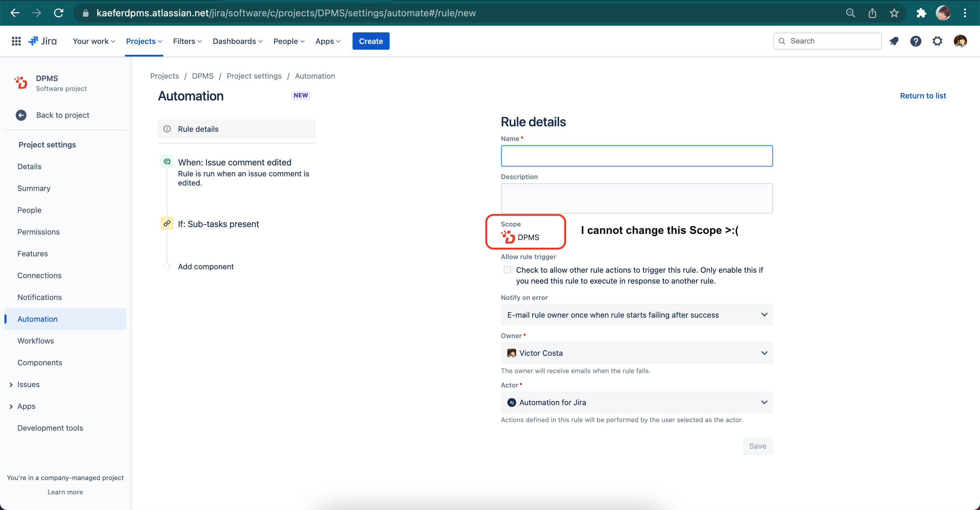Select the Rule details item in rule chain

point(236,129)
